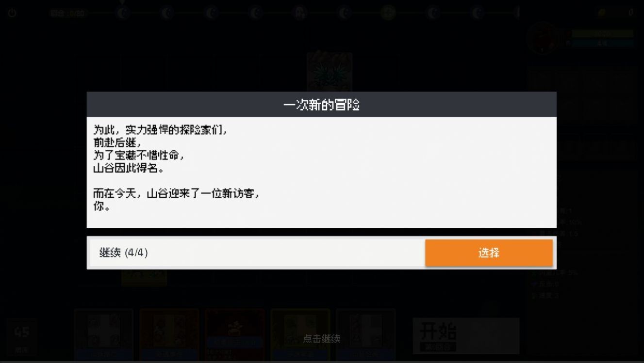The image size is (644, 363).
Task: Click the 开始 start round button
Action: [466, 336]
